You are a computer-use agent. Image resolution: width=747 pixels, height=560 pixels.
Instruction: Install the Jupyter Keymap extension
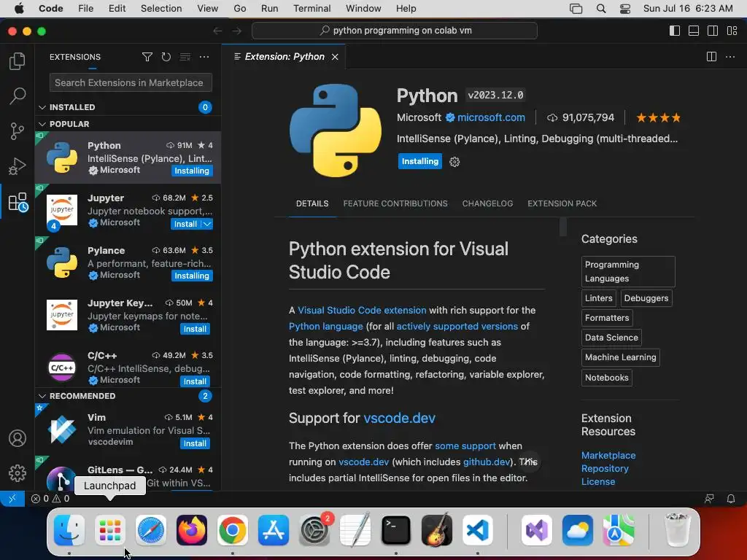(x=195, y=329)
